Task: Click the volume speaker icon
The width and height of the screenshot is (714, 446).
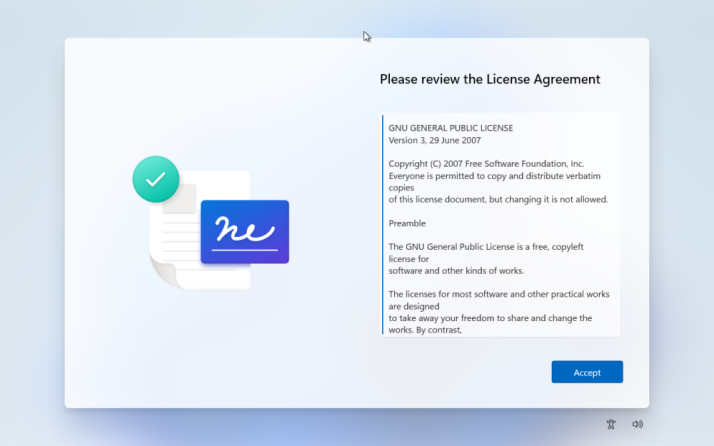Action: click(x=637, y=424)
